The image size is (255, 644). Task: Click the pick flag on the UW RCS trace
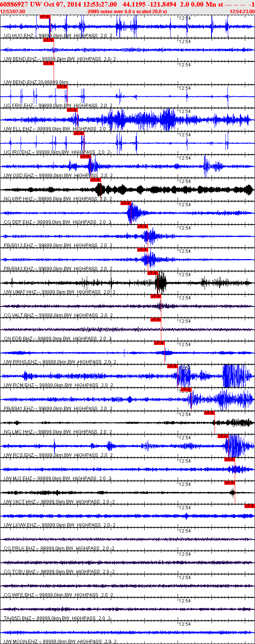click(x=223, y=436)
